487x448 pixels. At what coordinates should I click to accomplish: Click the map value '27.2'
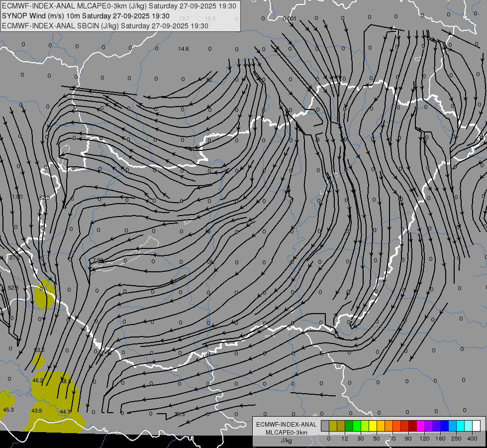[14, 257]
